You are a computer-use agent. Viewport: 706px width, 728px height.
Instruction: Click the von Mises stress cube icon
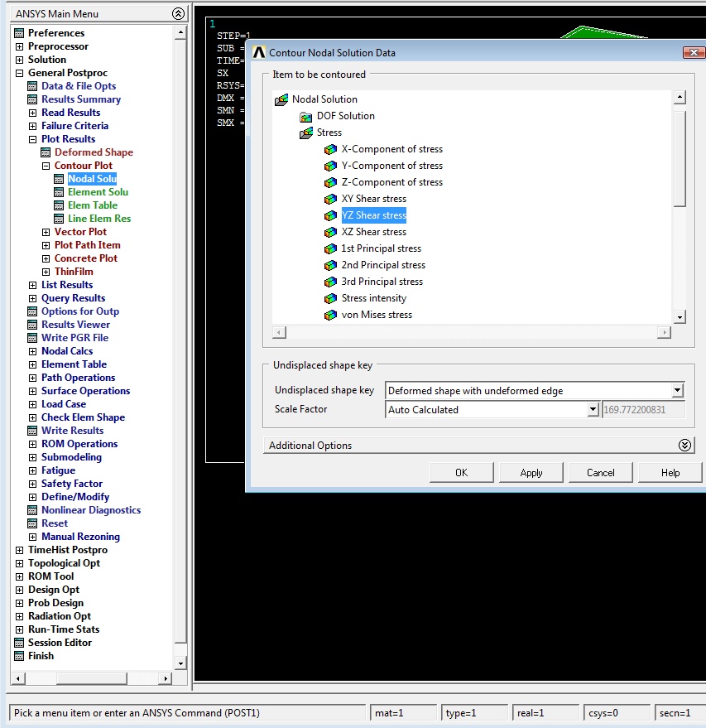330,315
